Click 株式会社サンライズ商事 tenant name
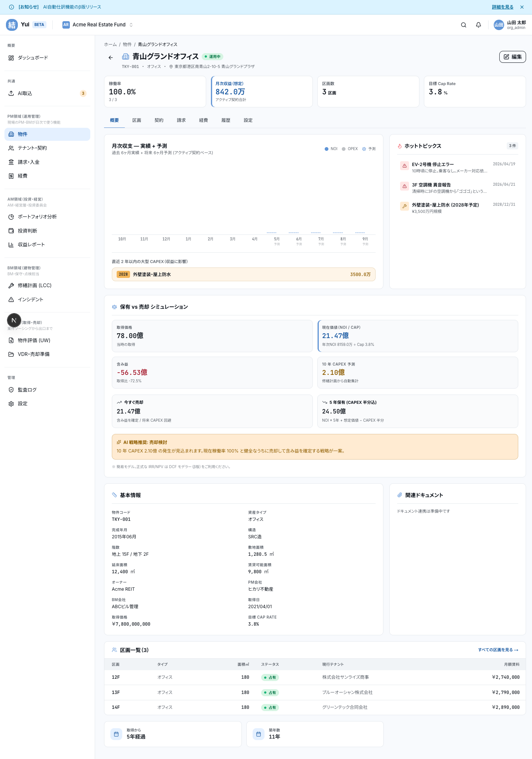The width and height of the screenshot is (532, 759). pyautogui.click(x=346, y=677)
